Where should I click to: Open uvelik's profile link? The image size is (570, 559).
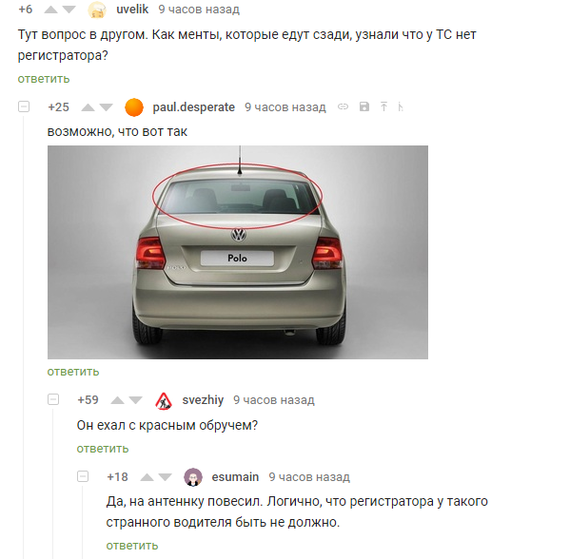click(x=132, y=9)
